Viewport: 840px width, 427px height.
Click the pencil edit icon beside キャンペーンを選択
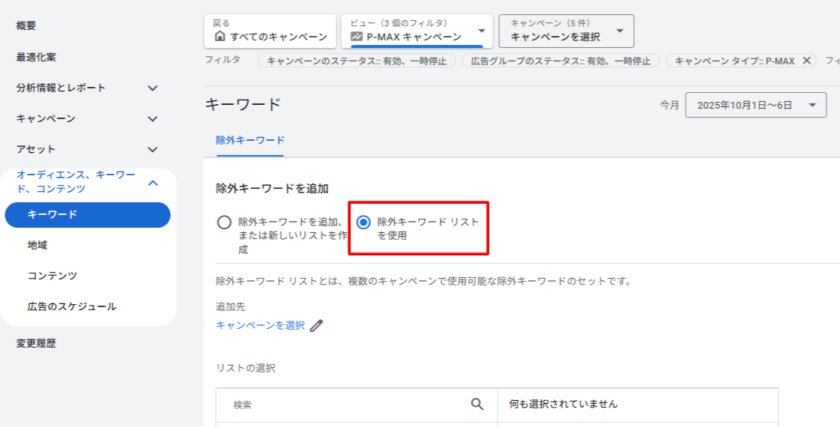pyautogui.click(x=317, y=325)
